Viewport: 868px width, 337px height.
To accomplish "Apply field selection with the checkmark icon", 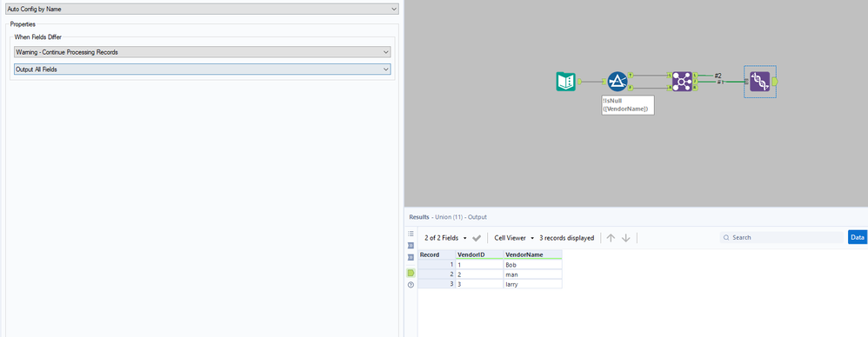I will pyautogui.click(x=477, y=238).
